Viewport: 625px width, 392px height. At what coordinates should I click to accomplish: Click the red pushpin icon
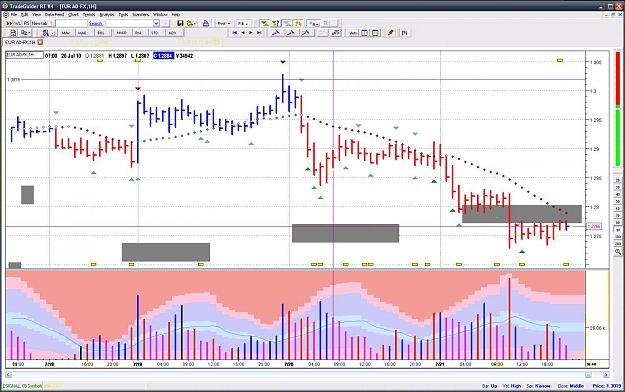click(391, 33)
